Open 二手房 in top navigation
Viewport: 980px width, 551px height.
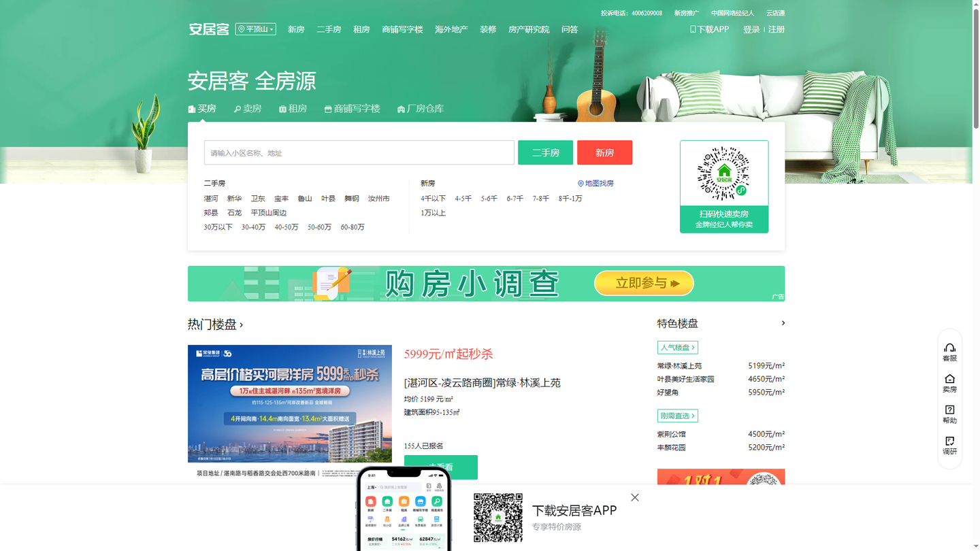click(x=329, y=29)
